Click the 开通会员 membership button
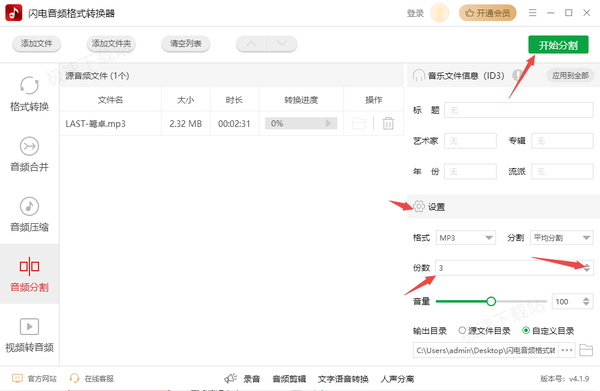The height and width of the screenshot is (391, 600). coord(488,13)
